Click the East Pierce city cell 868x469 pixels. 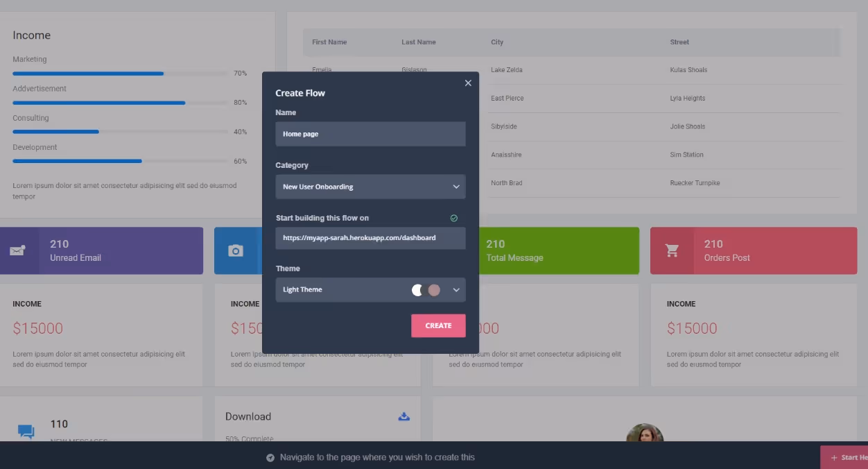507,99
